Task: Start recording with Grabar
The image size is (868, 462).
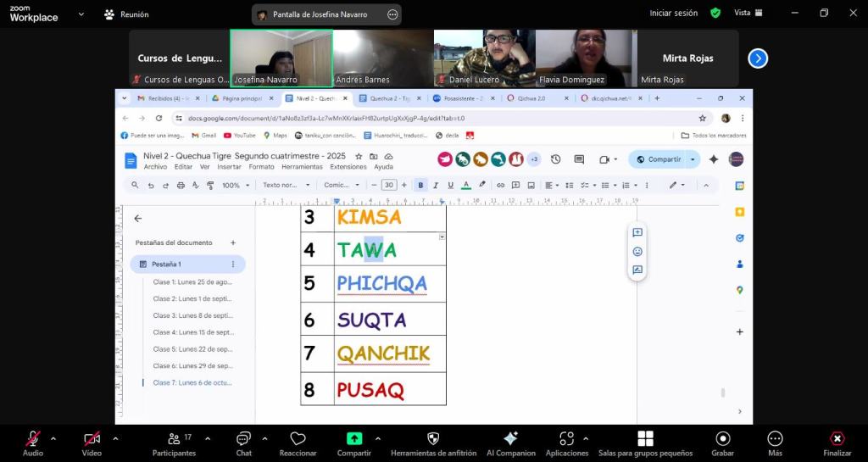Action: pyautogui.click(x=723, y=439)
